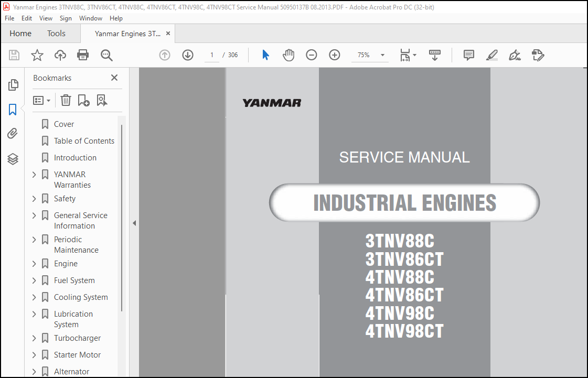The width and height of the screenshot is (588, 378).
Task: Go to previous page arrow
Action: click(165, 55)
